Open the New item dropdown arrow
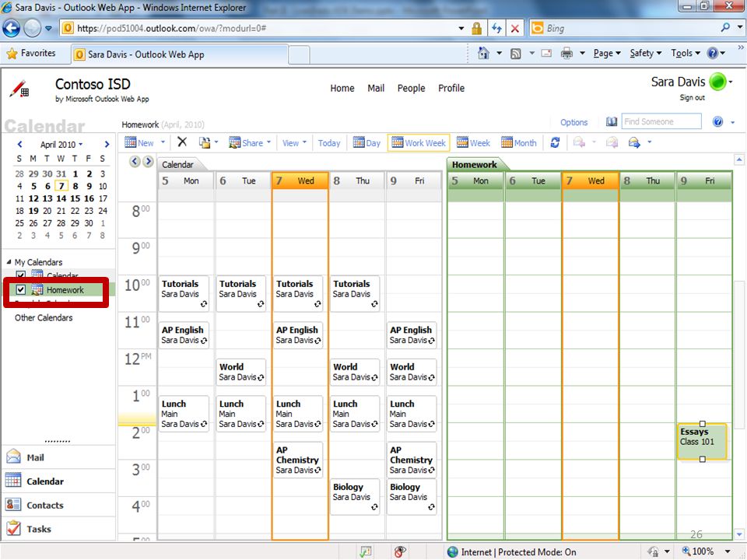Screen dimensions: 747x560 (x=163, y=142)
